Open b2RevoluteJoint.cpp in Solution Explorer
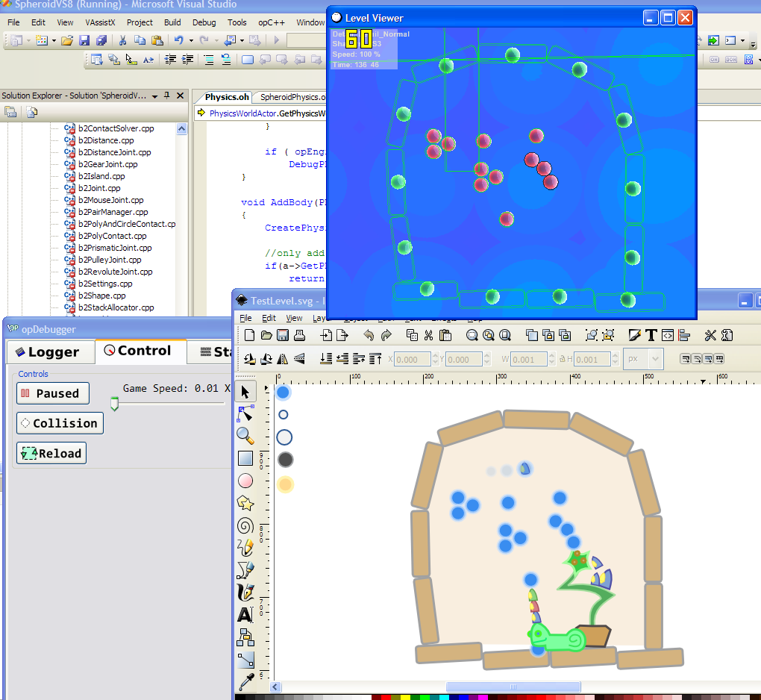The width and height of the screenshot is (761, 700). click(x=114, y=272)
